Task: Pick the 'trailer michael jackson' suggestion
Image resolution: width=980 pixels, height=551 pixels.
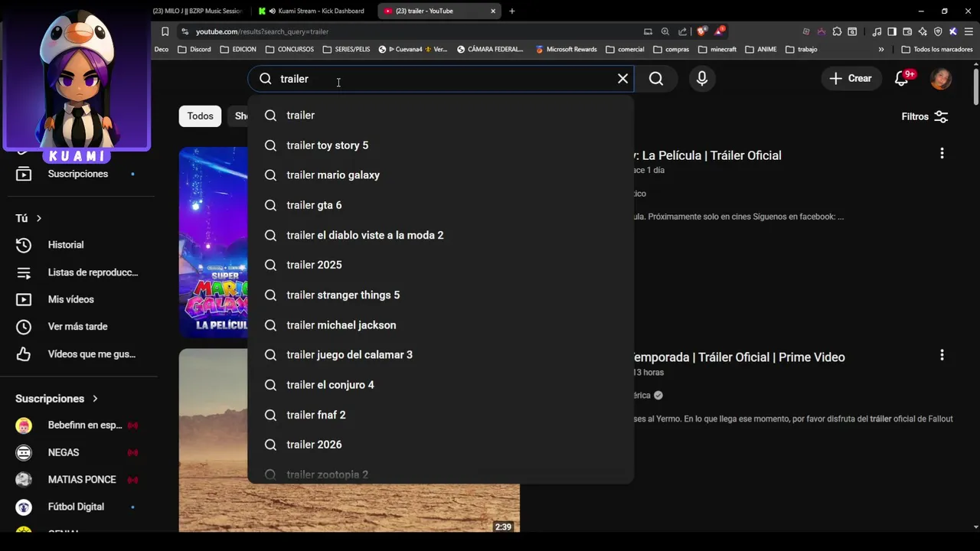Action: [440, 325]
